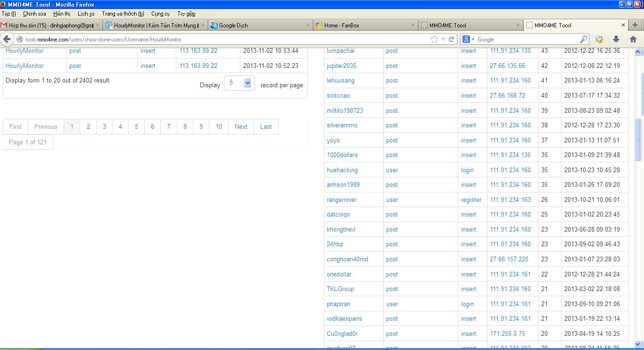Screen dimensions: 644x350
Task: Go to the Firefox Home page icon
Action: pyautogui.click(x=633, y=40)
